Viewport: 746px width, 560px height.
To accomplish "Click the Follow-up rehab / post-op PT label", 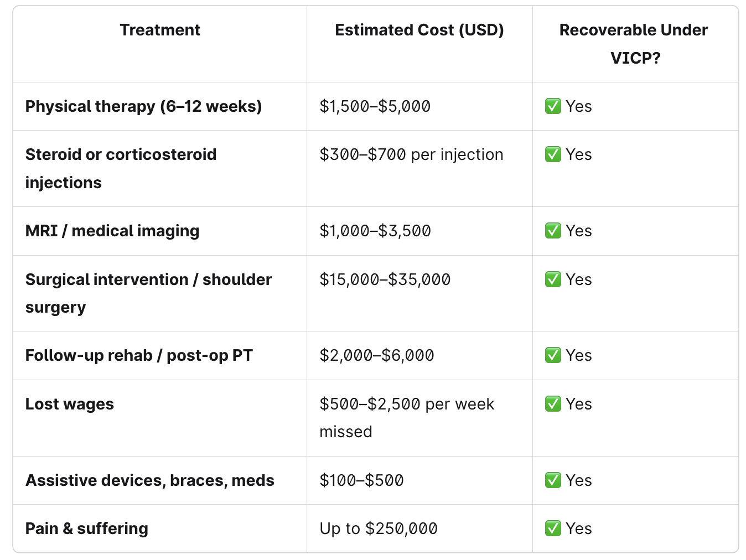I will pyautogui.click(x=139, y=355).
